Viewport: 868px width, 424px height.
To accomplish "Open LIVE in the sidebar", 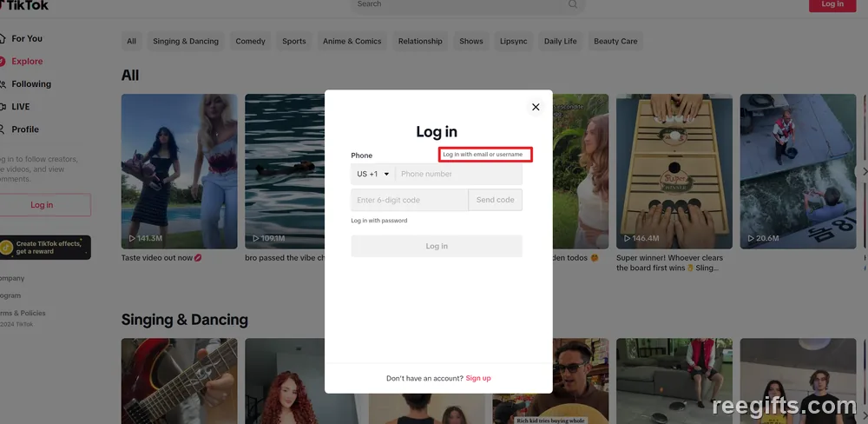I will point(21,107).
